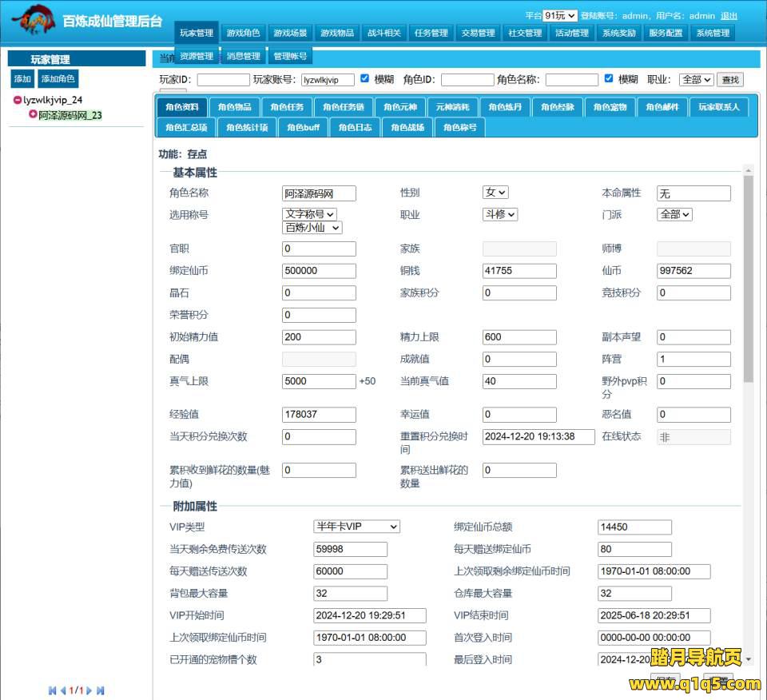Viewport: 767px width, 700px height.
Task: Click the last page pagination arrow
Action: coord(101,690)
